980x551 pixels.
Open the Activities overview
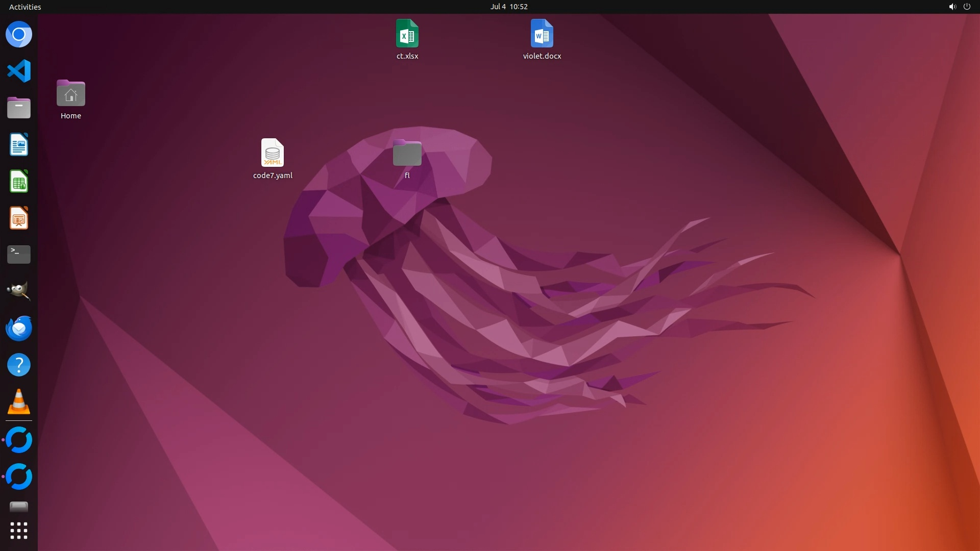pos(25,7)
